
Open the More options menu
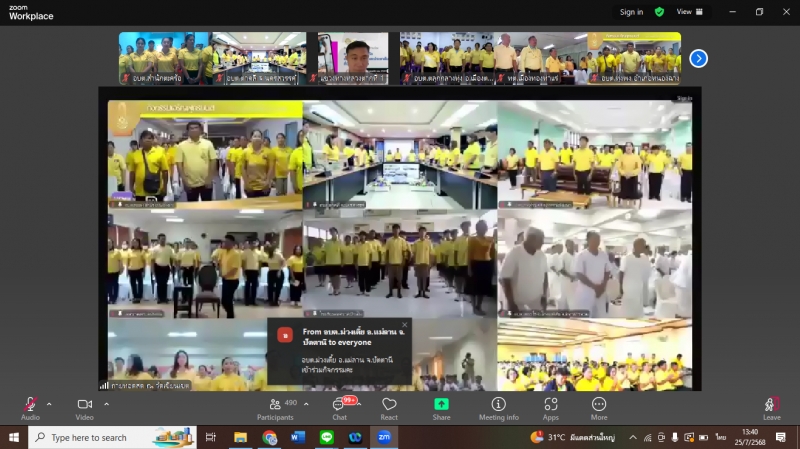[599, 408]
